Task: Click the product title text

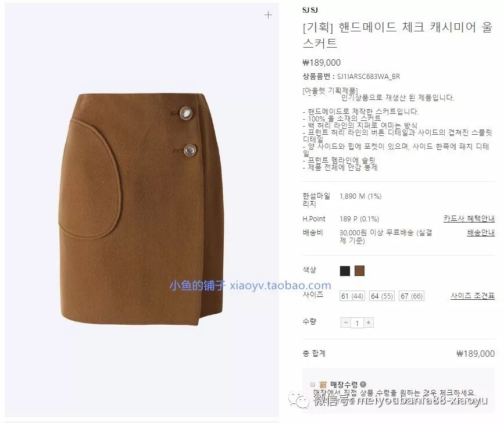Action: coord(397,35)
